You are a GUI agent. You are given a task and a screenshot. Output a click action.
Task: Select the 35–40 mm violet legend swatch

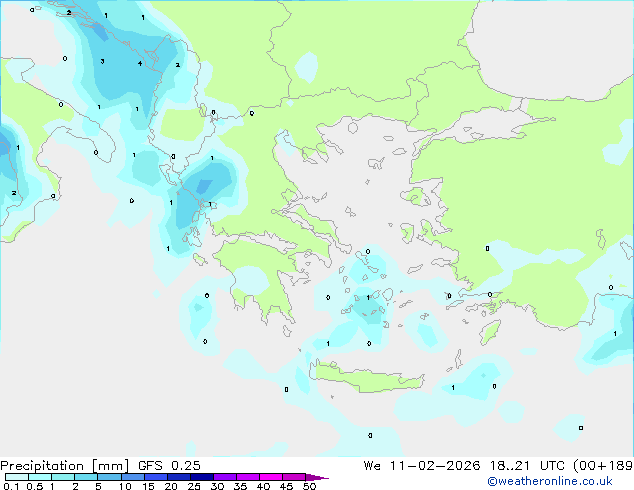tap(247, 477)
